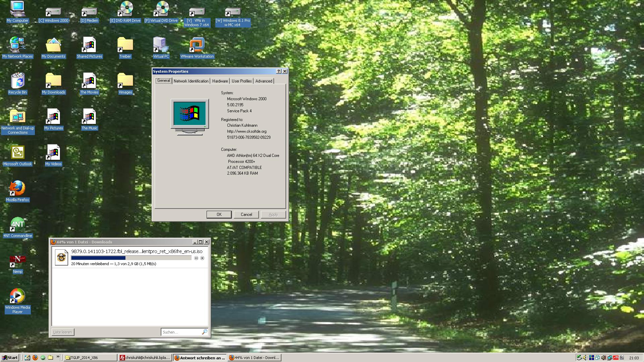Switch to the Advanced tab

pyautogui.click(x=264, y=81)
